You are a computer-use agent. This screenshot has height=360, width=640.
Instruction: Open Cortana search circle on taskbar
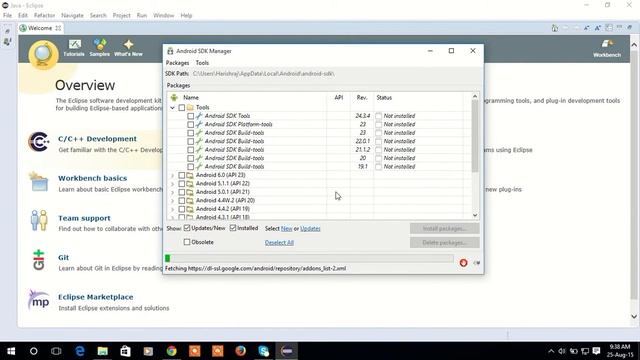[33, 351]
